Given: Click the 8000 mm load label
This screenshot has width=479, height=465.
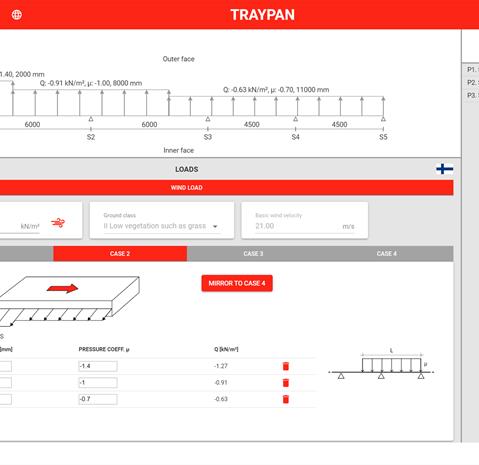Looking at the screenshot, I should [91, 83].
